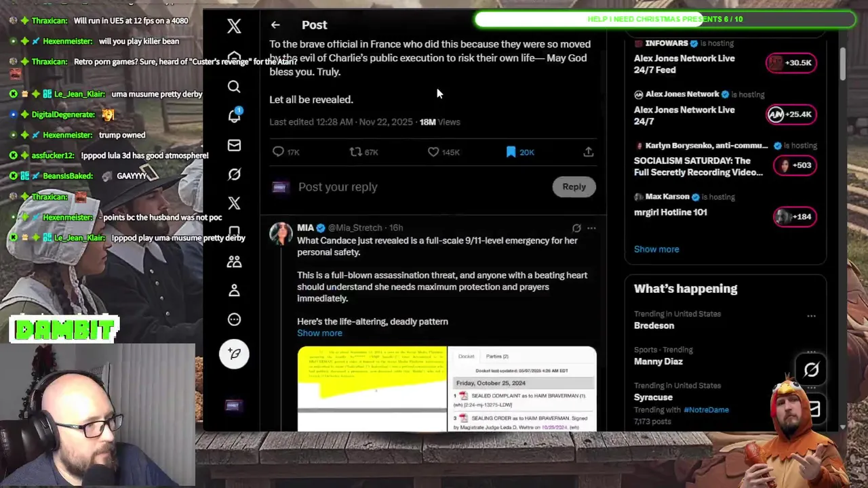Open the Grok icon in sidebar
Screen dimensions: 868x488
click(234, 174)
